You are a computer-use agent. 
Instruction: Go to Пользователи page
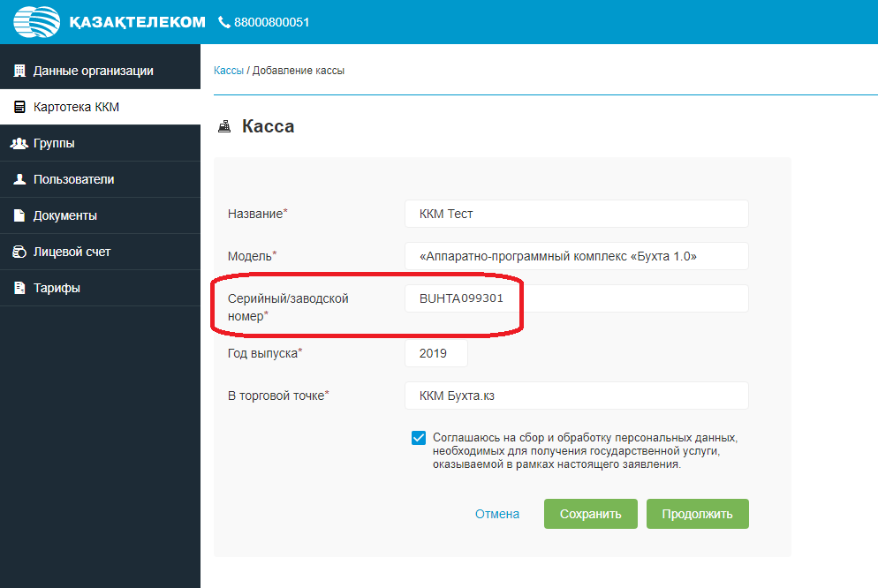(x=100, y=179)
